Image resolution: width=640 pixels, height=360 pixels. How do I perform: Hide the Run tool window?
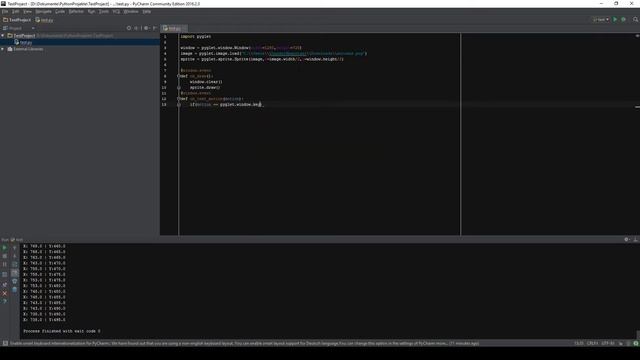pos(636,240)
